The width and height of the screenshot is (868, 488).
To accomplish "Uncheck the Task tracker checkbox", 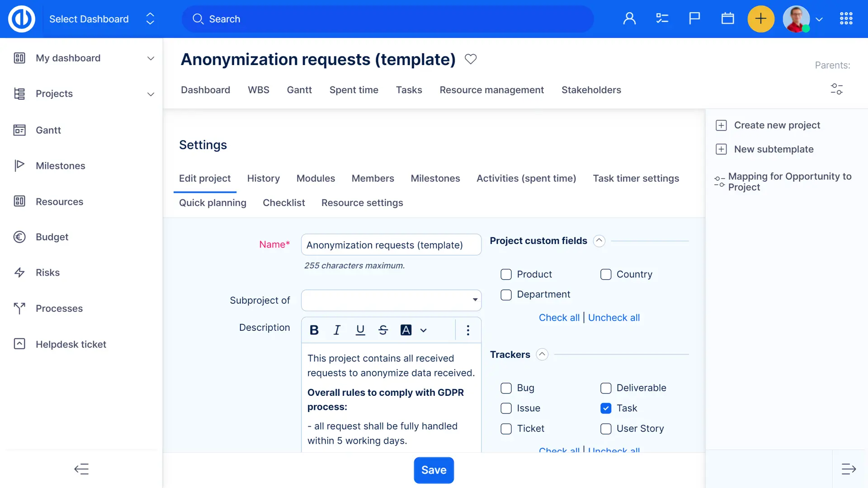I will [606, 408].
